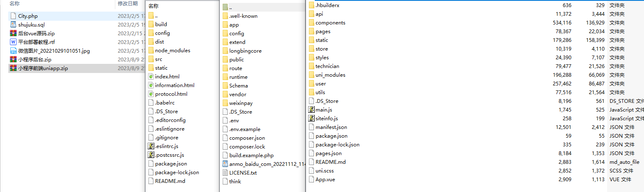This screenshot has width=644, height=192.
Task: Click the build folder icon
Action: coord(151,24)
